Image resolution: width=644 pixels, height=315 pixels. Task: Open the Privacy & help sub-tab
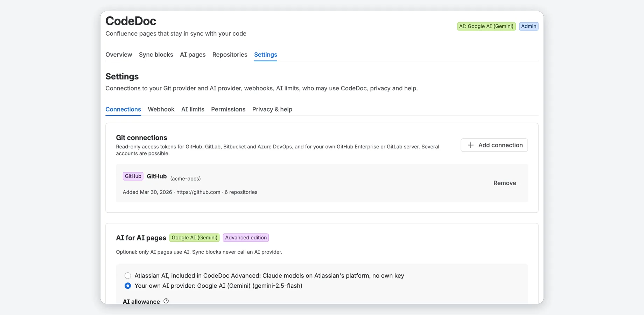[x=272, y=109]
